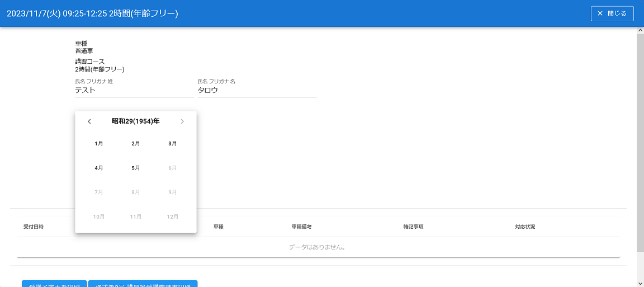Click the 対応状況 column header
644x287 pixels.
click(525, 227)
